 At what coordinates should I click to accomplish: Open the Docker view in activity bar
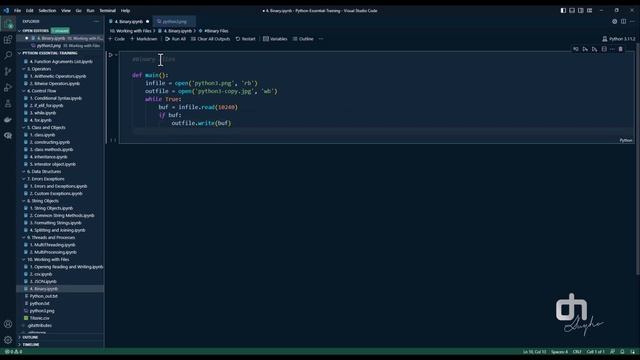[x=8, y=120]
